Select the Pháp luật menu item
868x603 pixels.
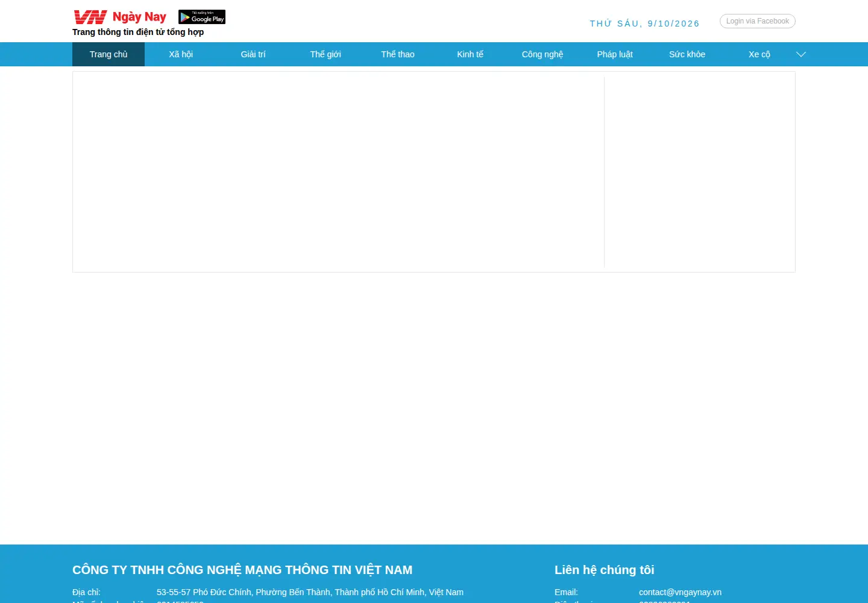[615, 54]
